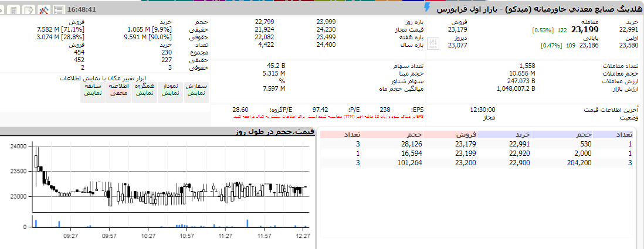Image resolution: width=644 pixels, height=249 pixels.
Task: Click the 12:30:00 last price info time
Action: click(482, 110)
